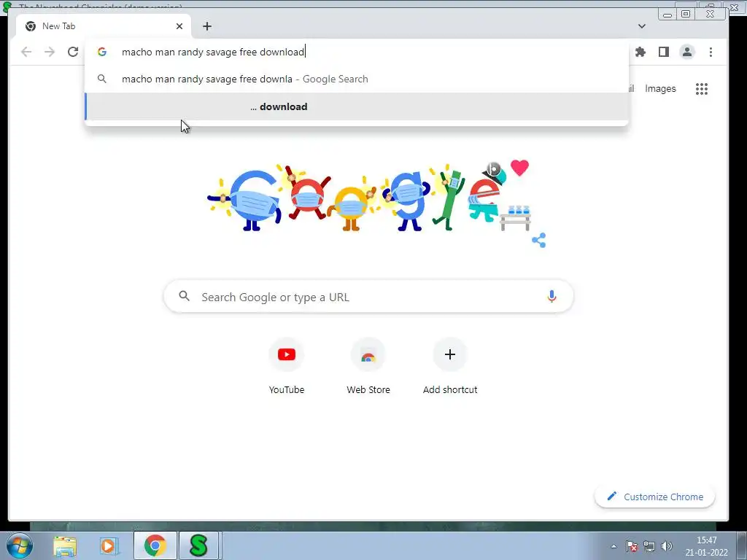Open the Extensions puzzle icon
The image size is (747, 560).
640,52
